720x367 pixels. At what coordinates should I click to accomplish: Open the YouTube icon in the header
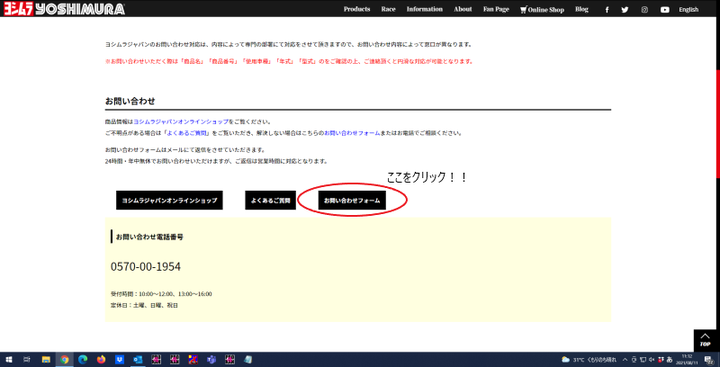click(x=665, y=10)
